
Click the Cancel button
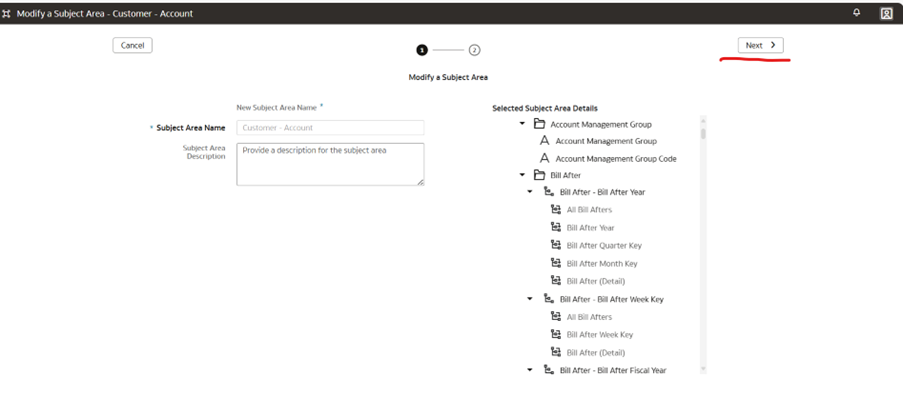(132, 46)
